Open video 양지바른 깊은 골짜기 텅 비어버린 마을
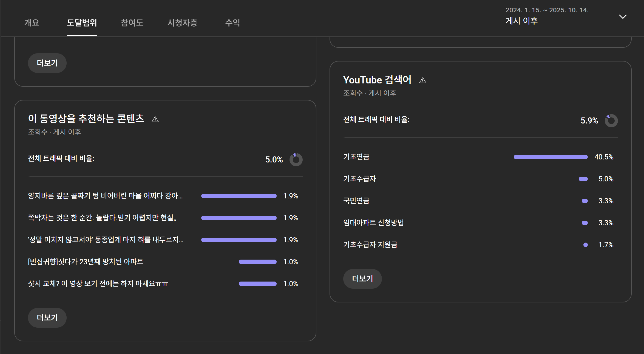 105,196
